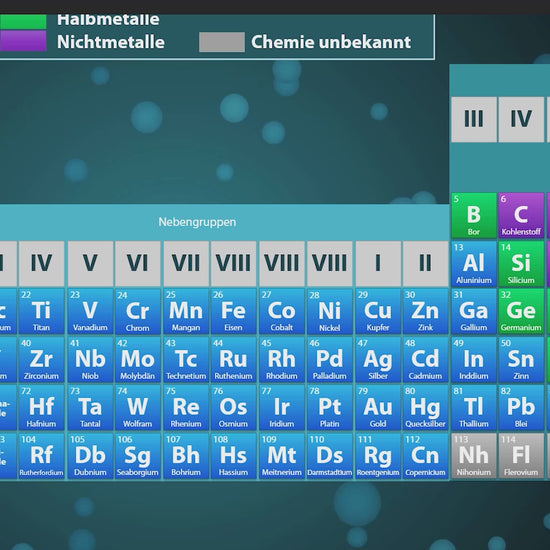Select Hafnium (Hf) element 72
This screenshot has height=550, width=550.
click(x=41, y=408)
